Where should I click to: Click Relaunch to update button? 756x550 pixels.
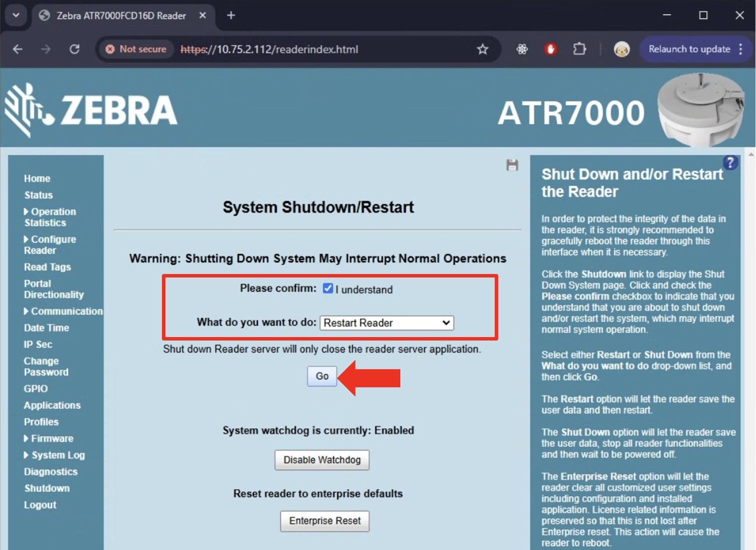click(689, 49)
